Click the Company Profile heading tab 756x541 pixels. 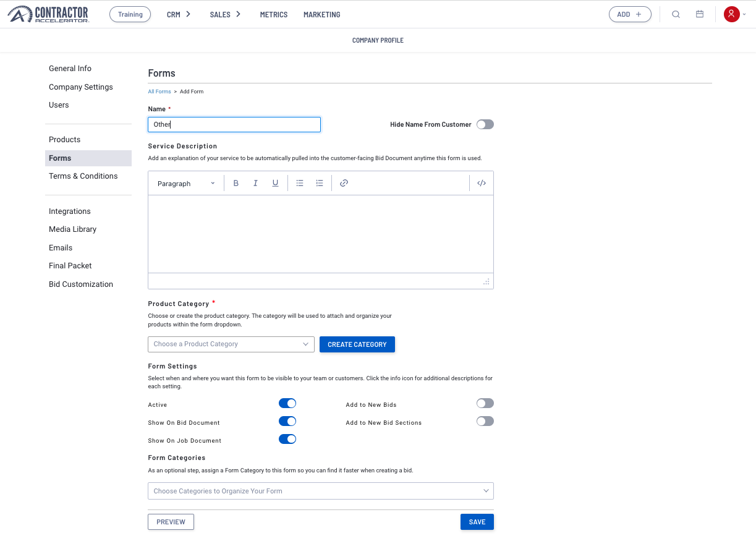(x=378, y=40)
